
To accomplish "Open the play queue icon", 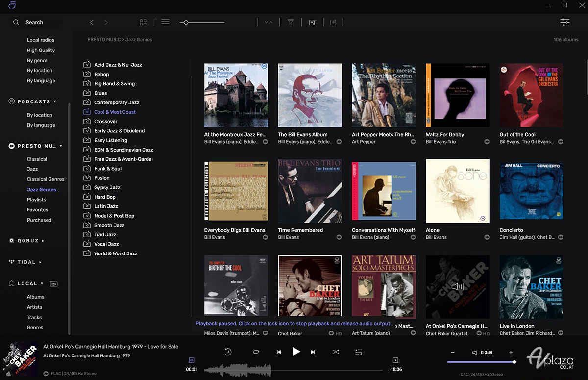I will click(359, 352).
